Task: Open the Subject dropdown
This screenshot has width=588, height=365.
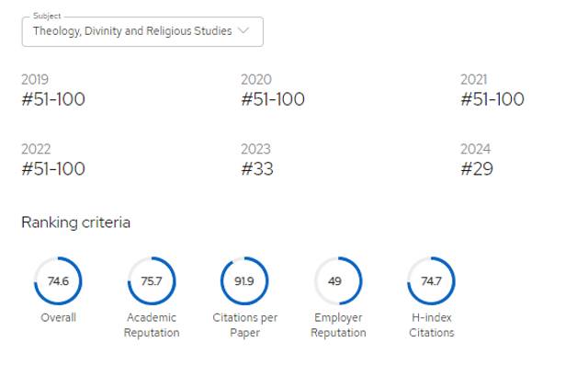Action: pyautogui.click(x=142, y=31)
